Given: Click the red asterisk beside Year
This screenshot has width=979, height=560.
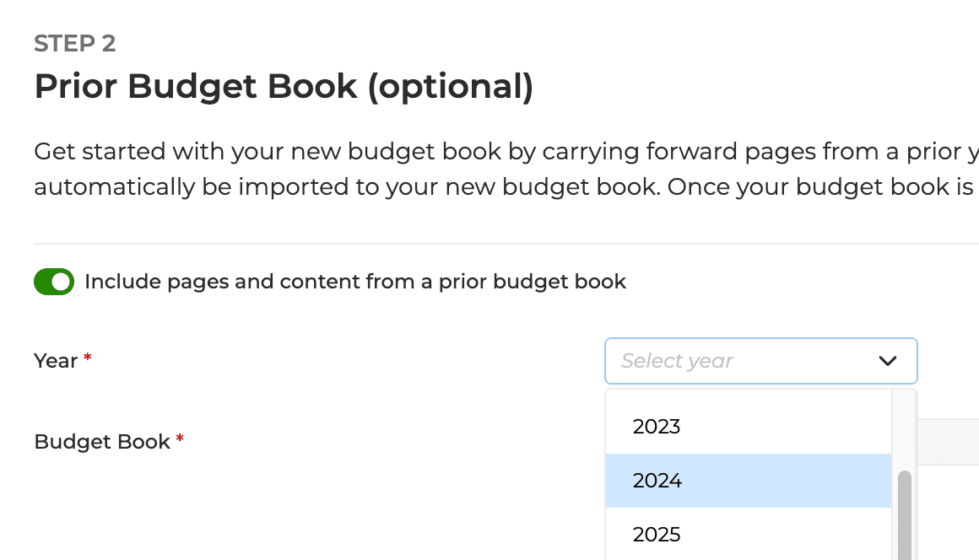Looking at the screenshot, I should point(87,355).
